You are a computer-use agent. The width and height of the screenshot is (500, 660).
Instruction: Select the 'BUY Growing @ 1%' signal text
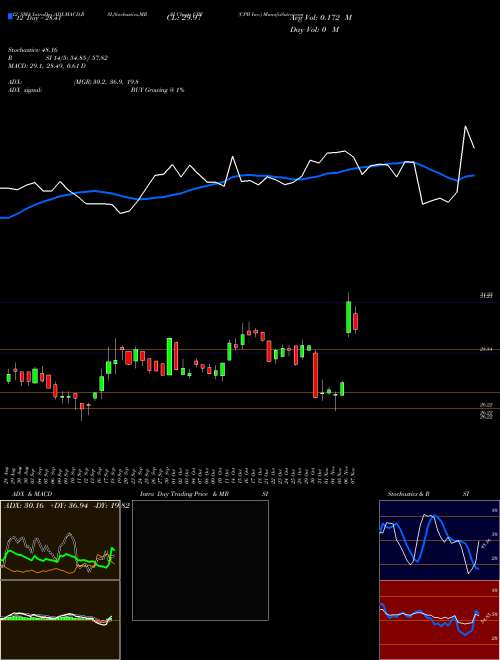point(157,90)
